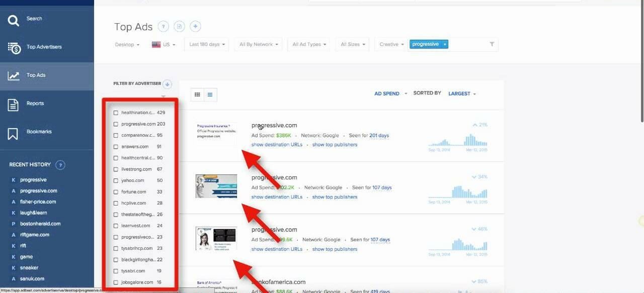This screenshot has height=293, width=644.
Task: Open the Desktop platform dropdown
Action: point(127,44)
